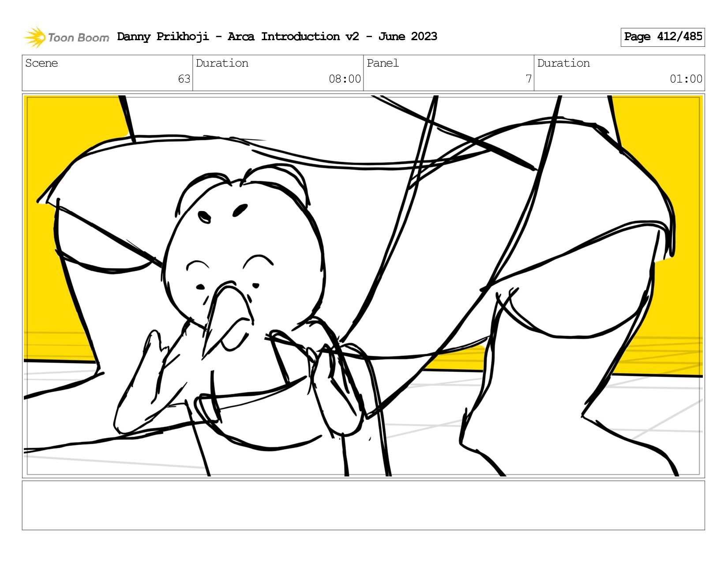Click the 'Page 412/485' box
Image resolution: width=728 pixels, height=563 pixels.
[x=663, y=37]
